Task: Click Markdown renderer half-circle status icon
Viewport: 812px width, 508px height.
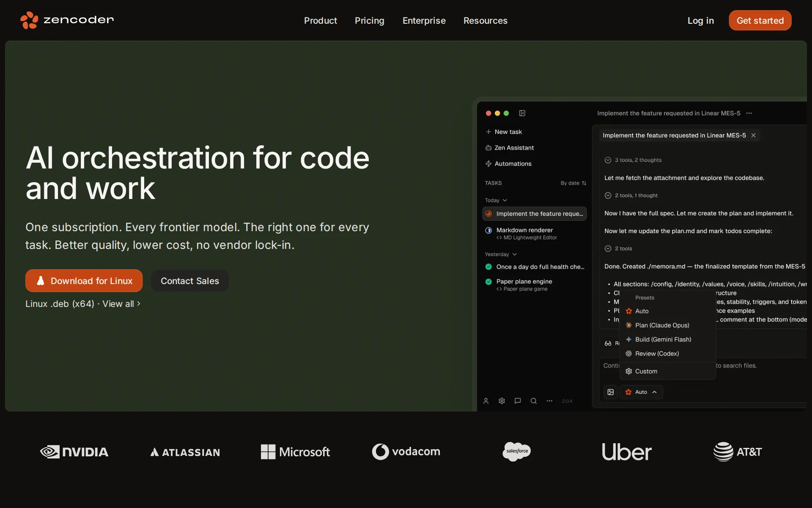Action: point(488,230)
